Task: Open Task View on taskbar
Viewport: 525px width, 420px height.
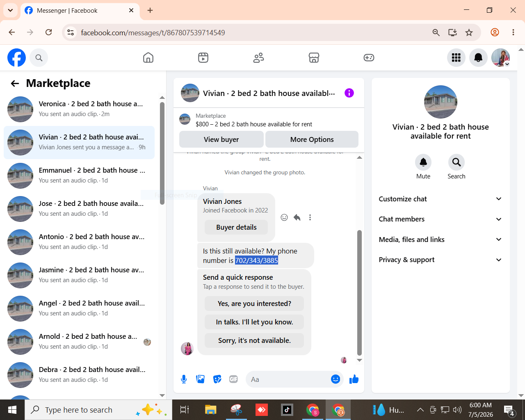Action: coord(185,410)
